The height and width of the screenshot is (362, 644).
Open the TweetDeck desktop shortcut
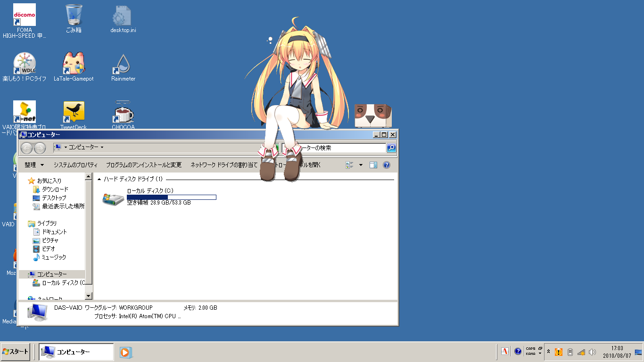[x=74, y=113]
